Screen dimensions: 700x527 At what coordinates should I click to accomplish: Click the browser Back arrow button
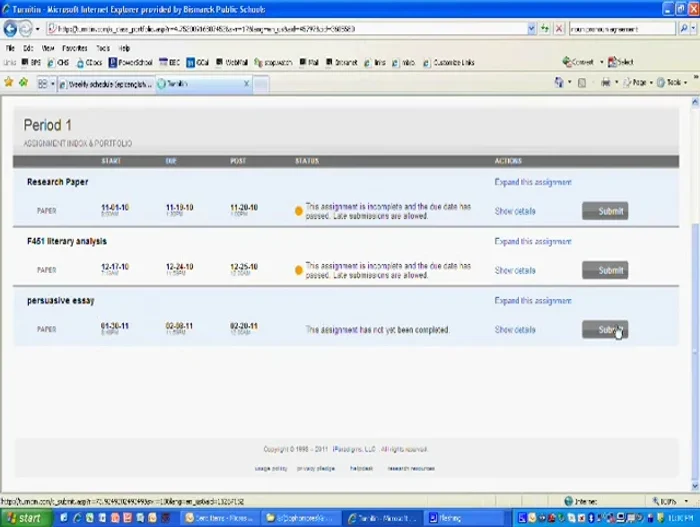[11, 29]
